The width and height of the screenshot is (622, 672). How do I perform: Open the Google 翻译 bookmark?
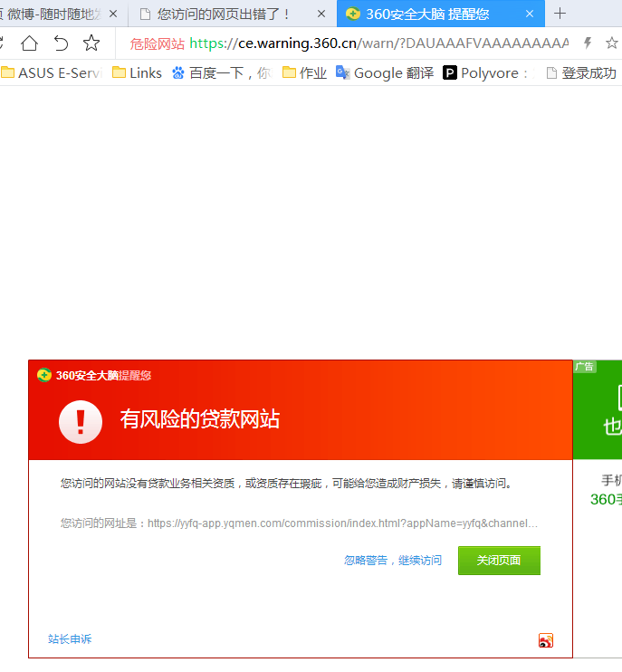tap(385, 73)
